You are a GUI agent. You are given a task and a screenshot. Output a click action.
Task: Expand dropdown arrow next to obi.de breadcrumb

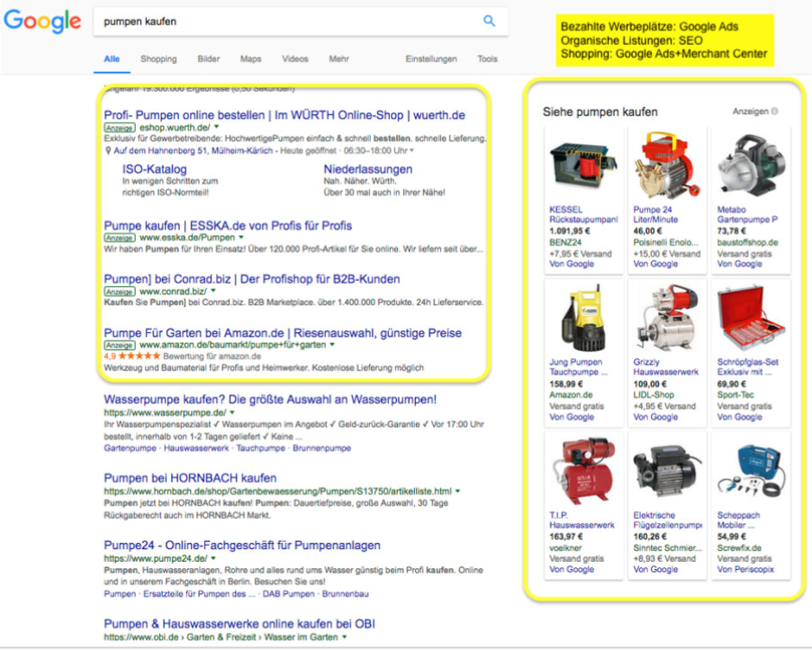click(x=345, y=637)
